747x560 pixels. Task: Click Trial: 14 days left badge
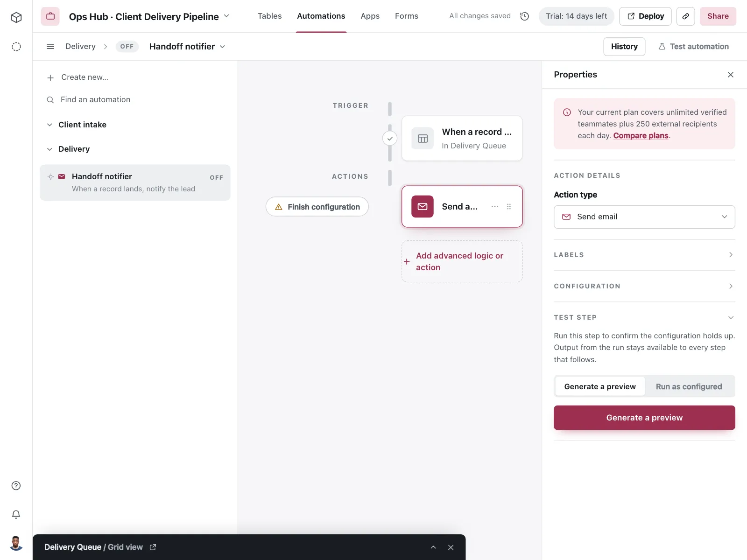(577, 16)
